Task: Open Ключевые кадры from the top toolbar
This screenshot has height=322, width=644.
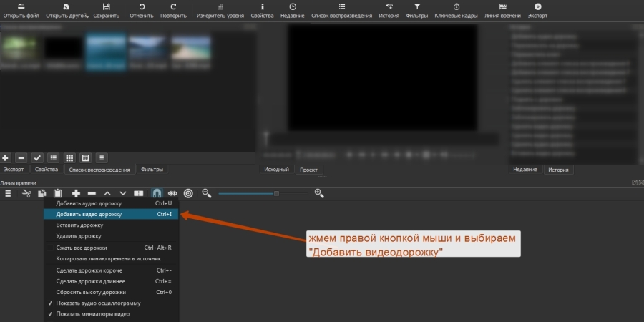Action: pos(457,9)
